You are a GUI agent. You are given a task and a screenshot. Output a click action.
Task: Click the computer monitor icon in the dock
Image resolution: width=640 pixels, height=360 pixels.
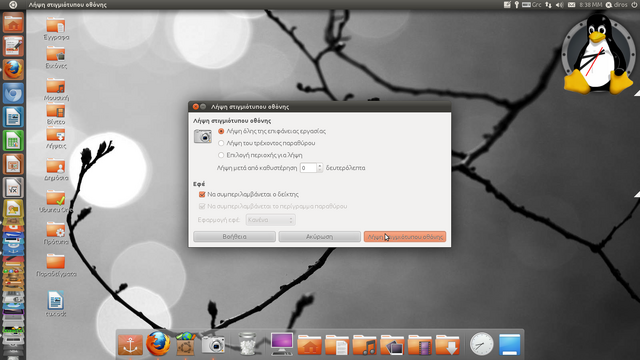pyautogui.click(x=282, y=344)
